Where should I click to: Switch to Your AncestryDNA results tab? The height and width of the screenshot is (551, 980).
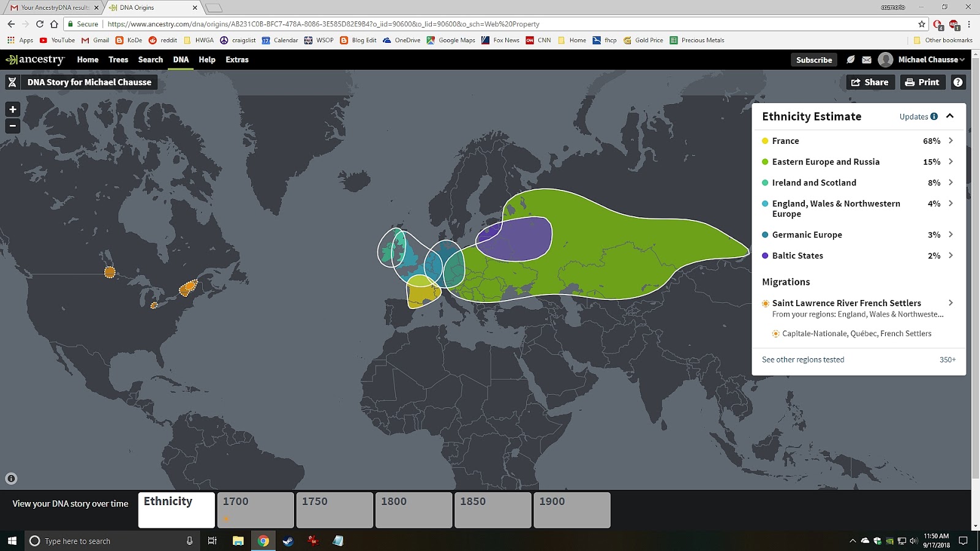coord(55,7)
